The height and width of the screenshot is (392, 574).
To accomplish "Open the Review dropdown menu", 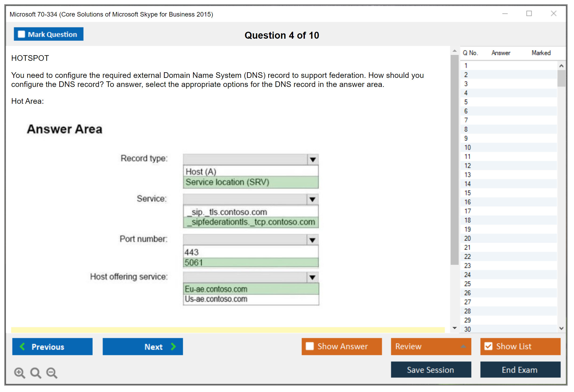I will [463, 346].
